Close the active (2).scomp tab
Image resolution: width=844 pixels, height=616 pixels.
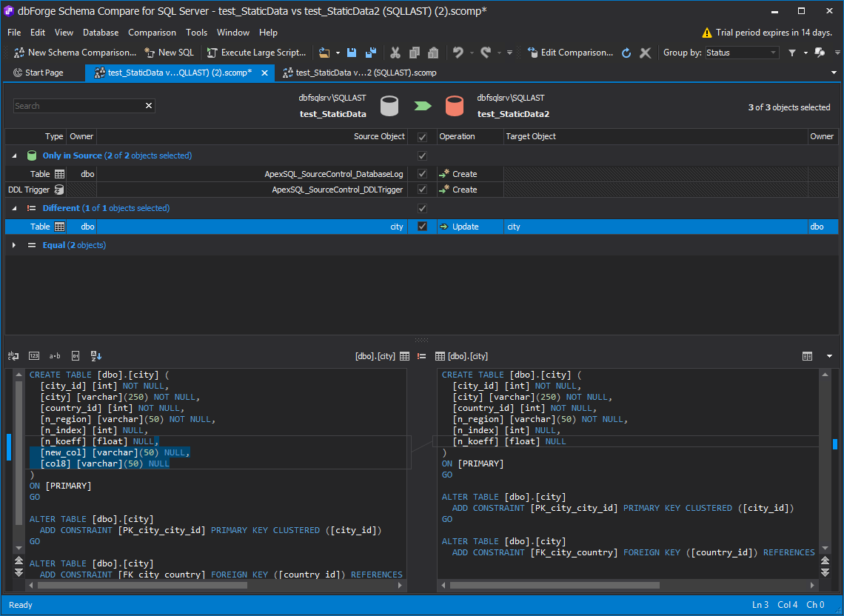coord(264,73)
